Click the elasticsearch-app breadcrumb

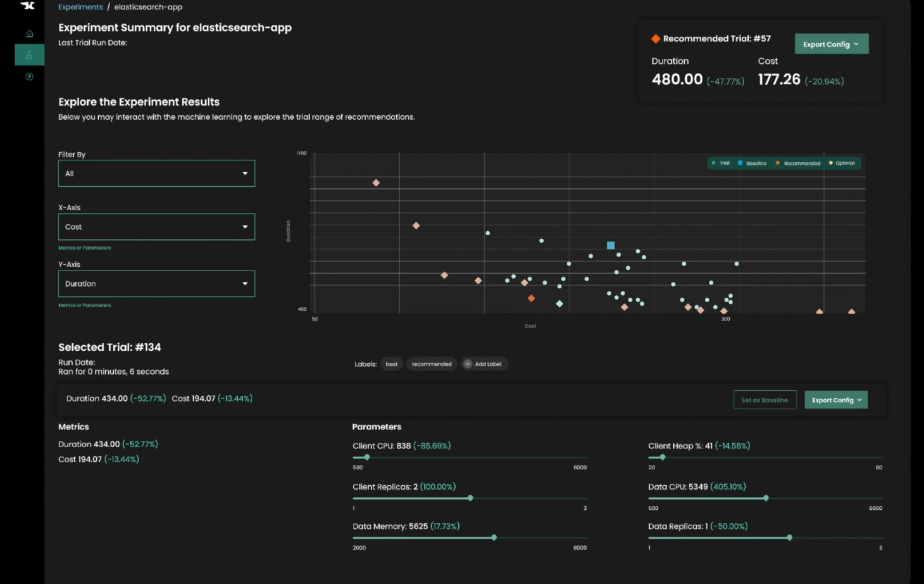[148, 7]
